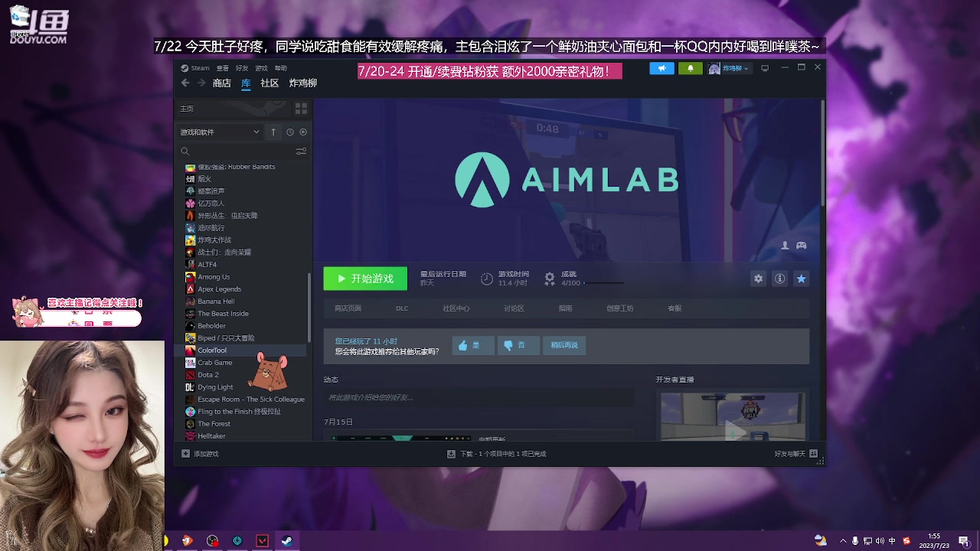Click the game list vertical scrollbar
Screen dimensions: 980x551
[x=309, y=306]
